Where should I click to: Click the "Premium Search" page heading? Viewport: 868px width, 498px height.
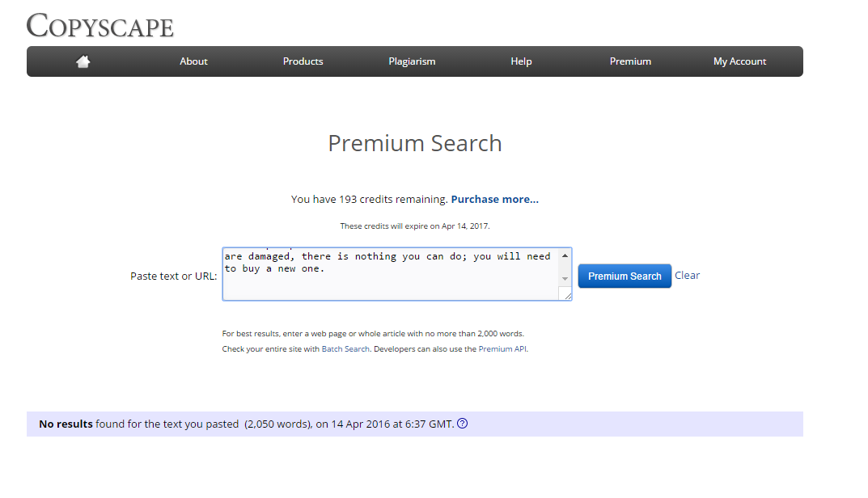click(x=415, y=143)
